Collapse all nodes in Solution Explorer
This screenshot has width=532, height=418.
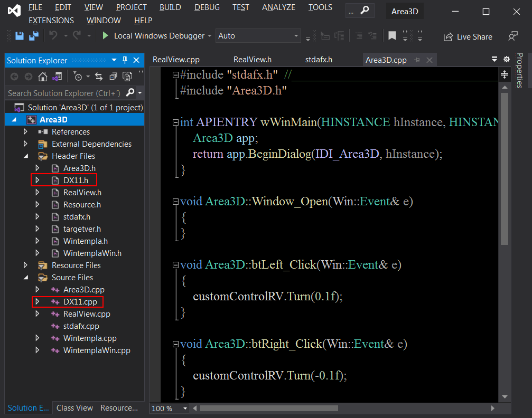click(113, 77)
